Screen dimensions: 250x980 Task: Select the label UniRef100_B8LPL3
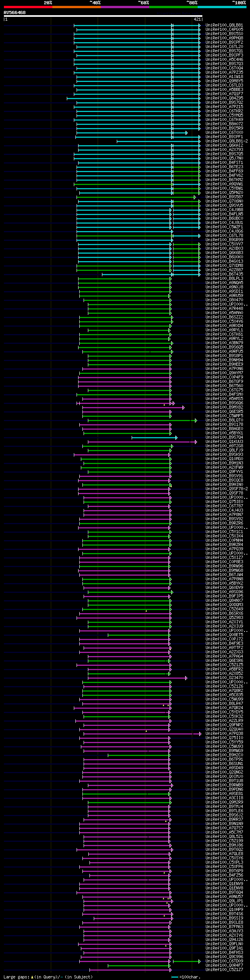[224, 278]
